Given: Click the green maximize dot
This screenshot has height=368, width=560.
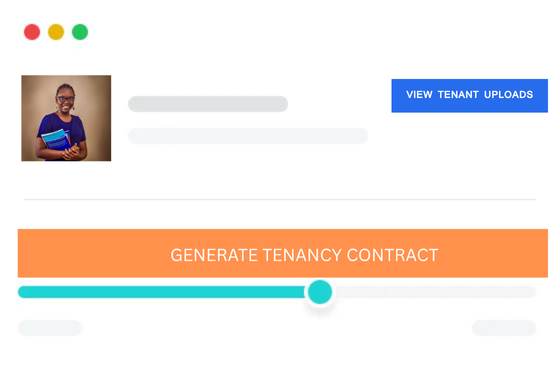Looking at the screenshot, I should [x=80, y=32].
